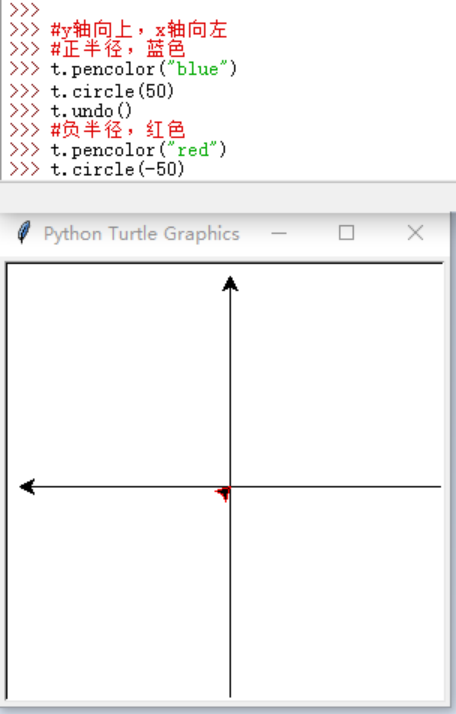Click the upward y-axis arrowhead
The width and height of the screenshot is (456, 714).
[230, 284]
